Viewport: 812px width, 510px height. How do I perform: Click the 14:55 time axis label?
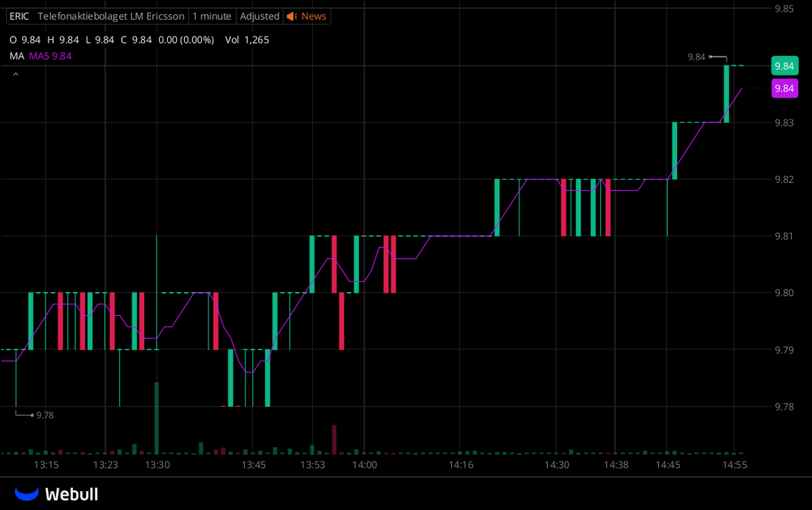point(735,465)
